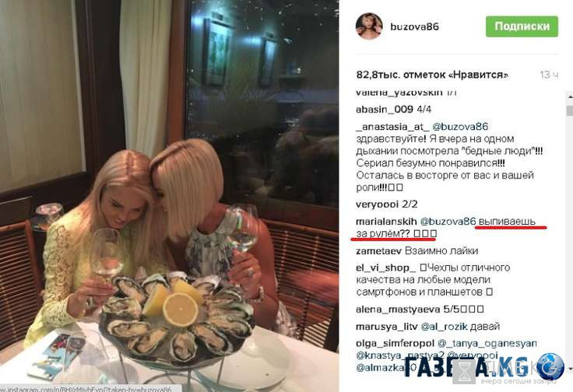The height and width of the screenshot is (392, 573).
Task: Click the buzova86 profile avatar
Action: [x=369, y=26]
